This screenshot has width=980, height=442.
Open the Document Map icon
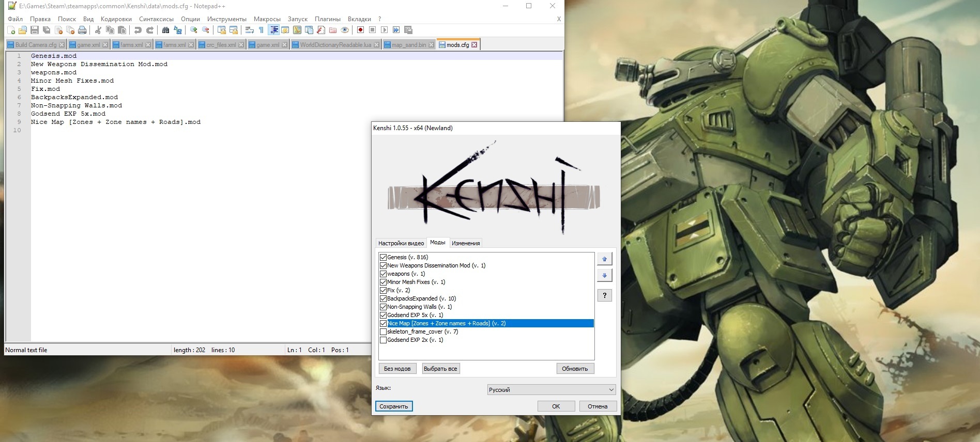coord(297,30)
